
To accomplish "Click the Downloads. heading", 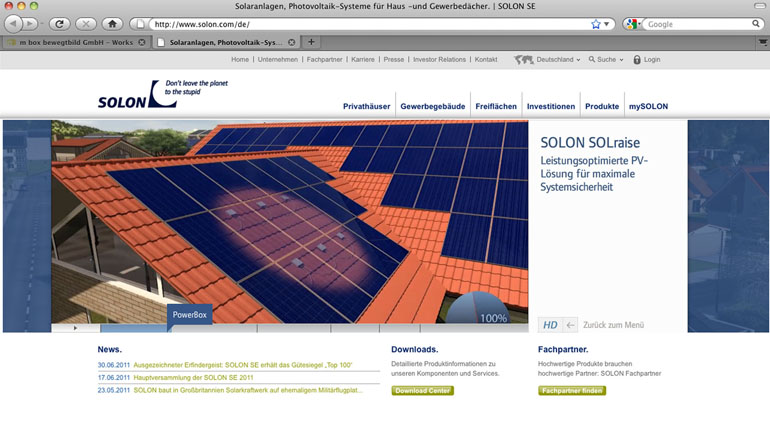I will coord(414,350).
